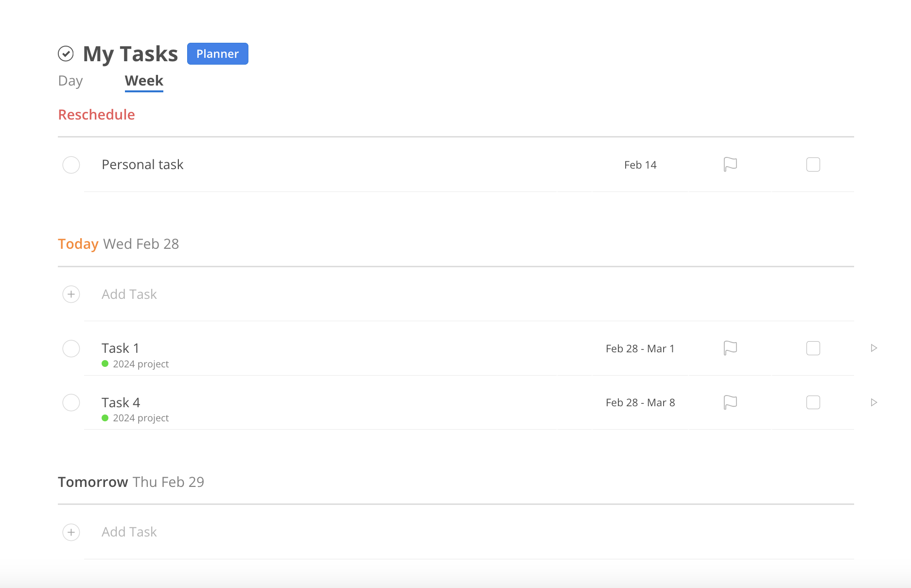Set a flag on Task 1
Viewport: 911px width, 588px height.
pos(730,348)
